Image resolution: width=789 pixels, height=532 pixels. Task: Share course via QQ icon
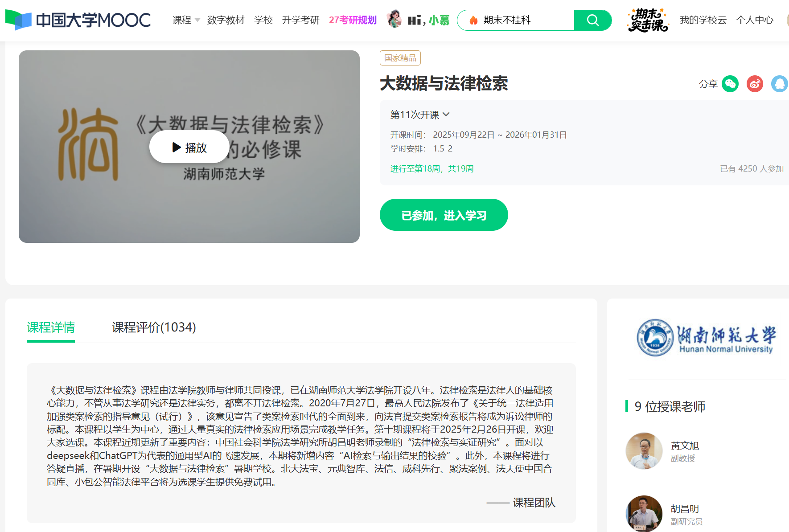pyautogui.click(x=779, y=84)
